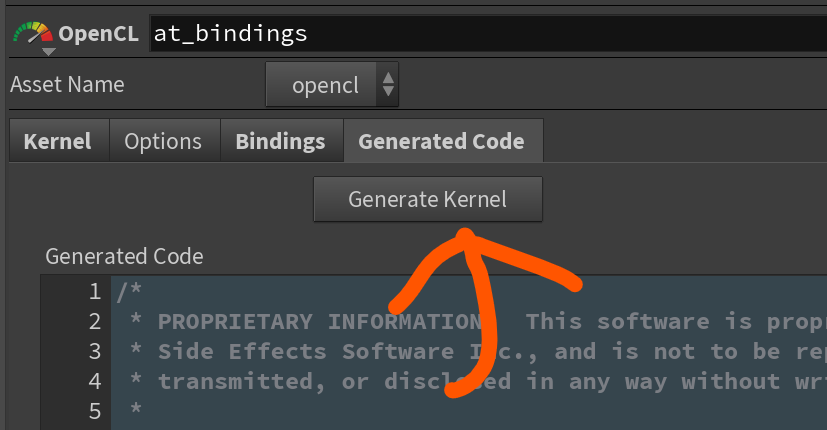
Task: Click the OpenCL node gauge icon
Action: pos(31,32)
